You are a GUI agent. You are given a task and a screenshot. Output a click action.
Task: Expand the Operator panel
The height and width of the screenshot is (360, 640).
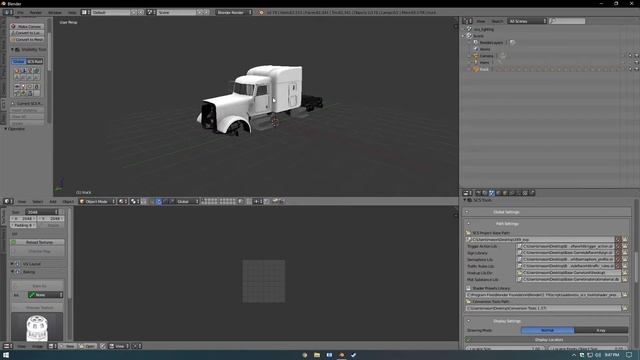[x=6, y=129]
